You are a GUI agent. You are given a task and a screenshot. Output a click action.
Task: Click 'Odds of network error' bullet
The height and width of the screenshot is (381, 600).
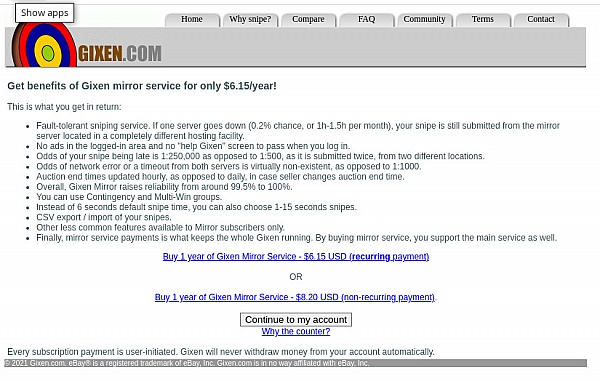229,166
